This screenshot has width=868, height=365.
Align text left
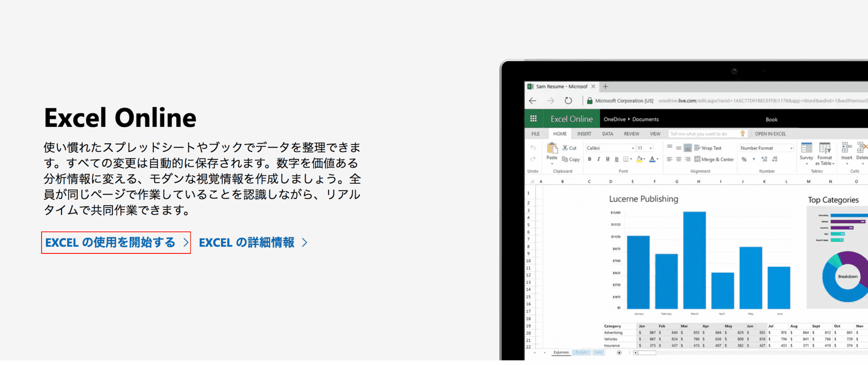pyautogui.click(x=670, y=159)
